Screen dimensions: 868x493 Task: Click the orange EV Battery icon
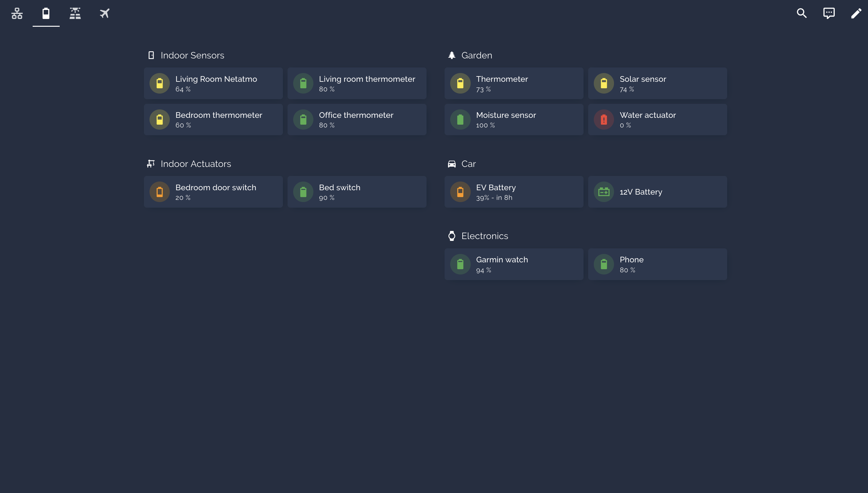click(460, 192)
